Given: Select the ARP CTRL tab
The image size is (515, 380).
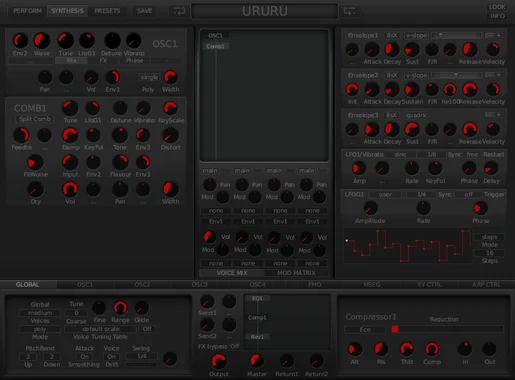Looking at the screenshot, I should 486,285.
